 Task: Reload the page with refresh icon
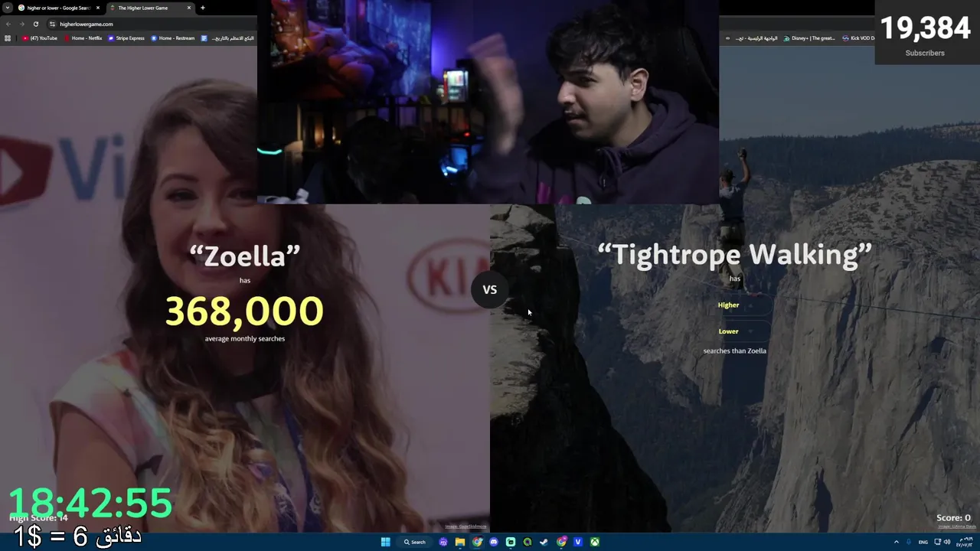(35, 24)
